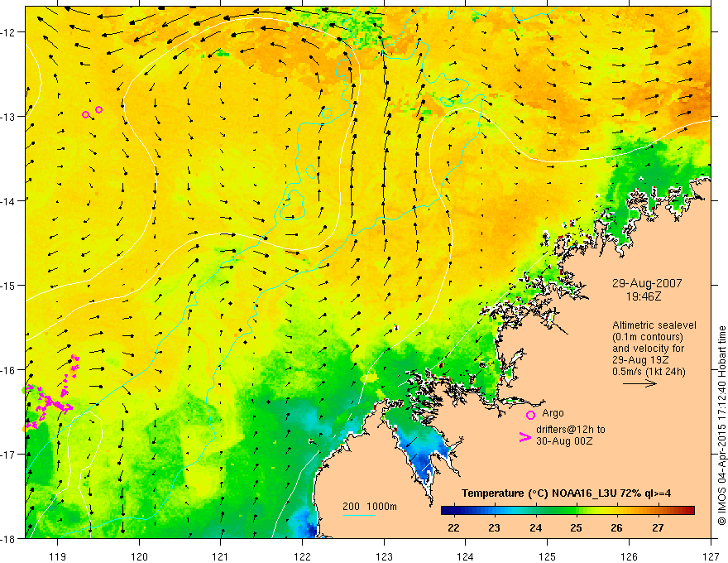
Task: Select the left Argo float circle near 119.3
Action: tap(85, 115)
